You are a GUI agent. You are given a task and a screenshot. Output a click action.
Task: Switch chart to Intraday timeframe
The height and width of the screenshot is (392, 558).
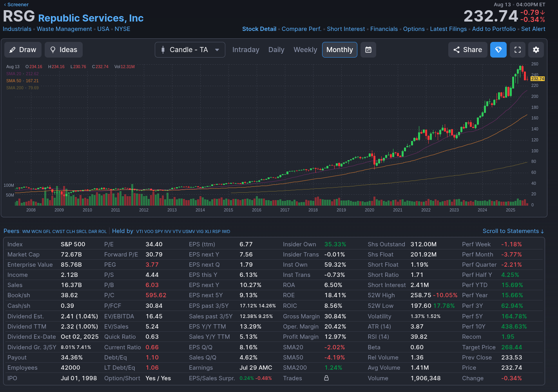(246, 50)
